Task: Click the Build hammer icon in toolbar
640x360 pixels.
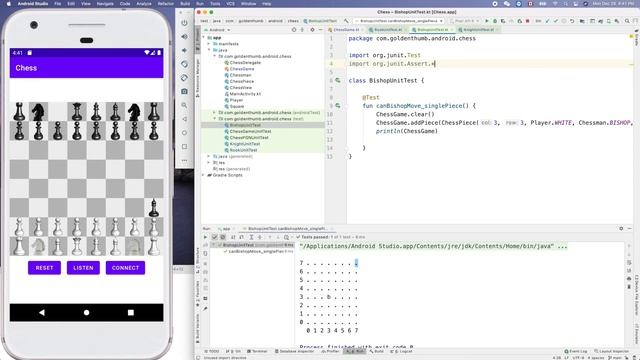Action: pos(346,21)
